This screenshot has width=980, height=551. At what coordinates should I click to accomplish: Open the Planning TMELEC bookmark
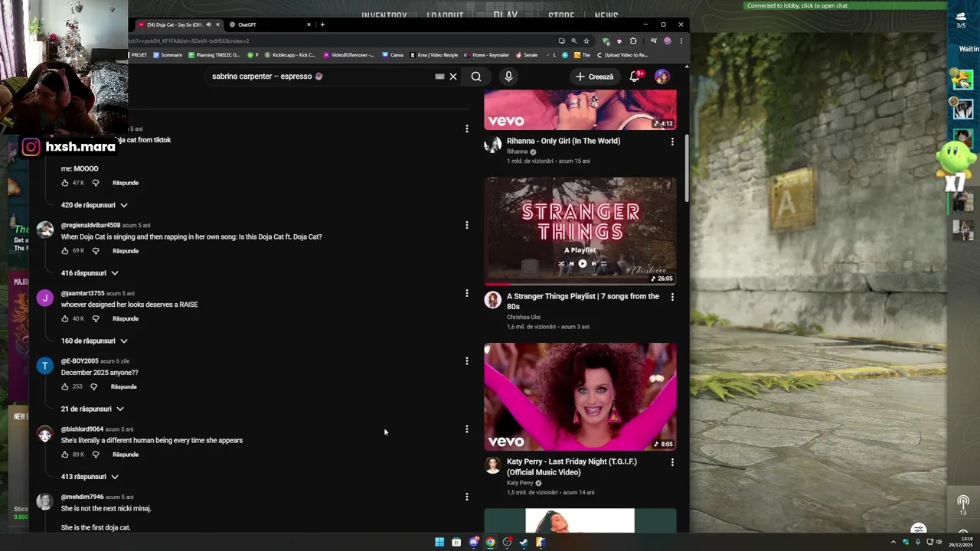pyautogui.click(x=214, y=55)
